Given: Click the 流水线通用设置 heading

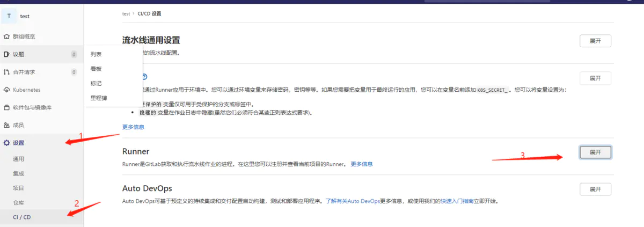Looking at the screenshot, I should (151, 40).
